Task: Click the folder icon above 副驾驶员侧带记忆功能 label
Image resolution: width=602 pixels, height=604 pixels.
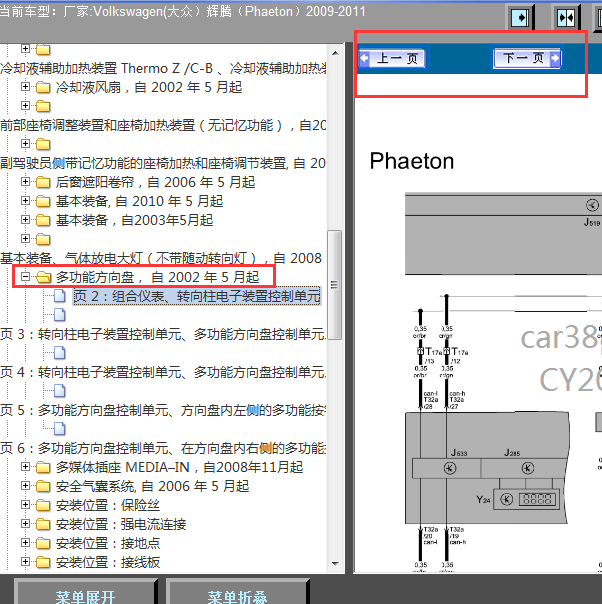Action: [43, 144]
